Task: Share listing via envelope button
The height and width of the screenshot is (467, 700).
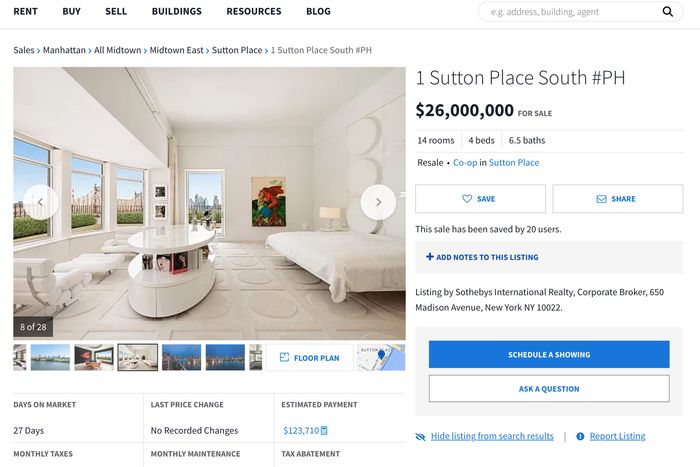Action: (618, 199)
